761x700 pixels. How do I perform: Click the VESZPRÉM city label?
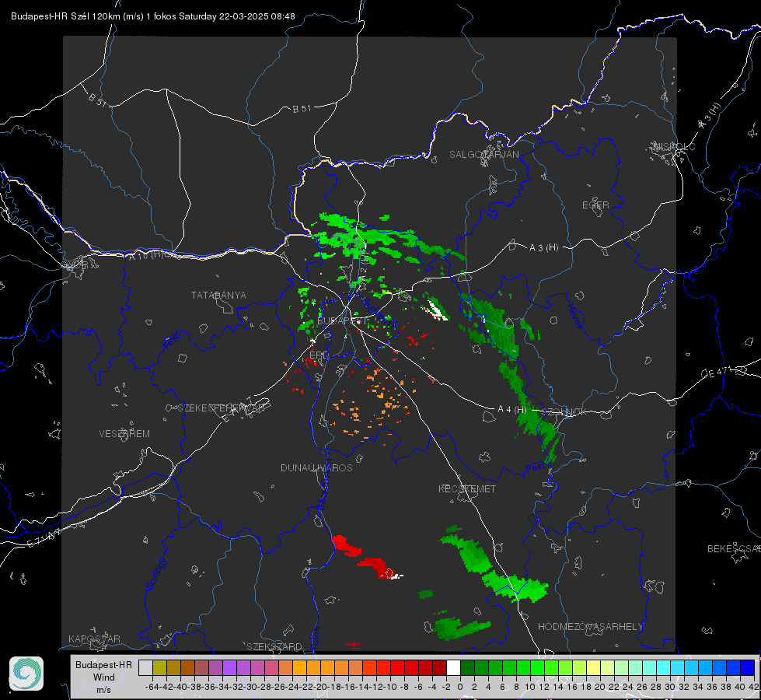(x=124, y=434)
